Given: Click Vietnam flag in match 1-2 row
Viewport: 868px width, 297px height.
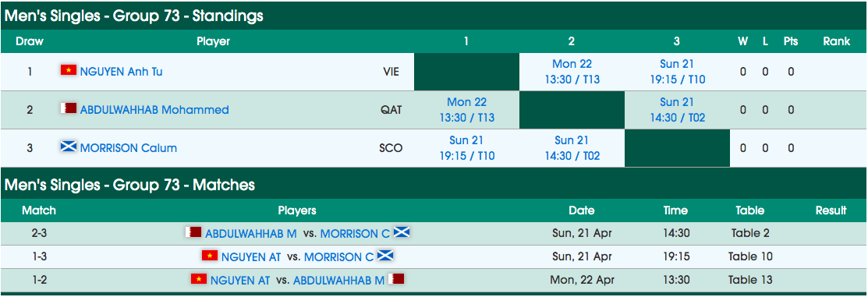Looking at the screenshot, I should (199, 279).
